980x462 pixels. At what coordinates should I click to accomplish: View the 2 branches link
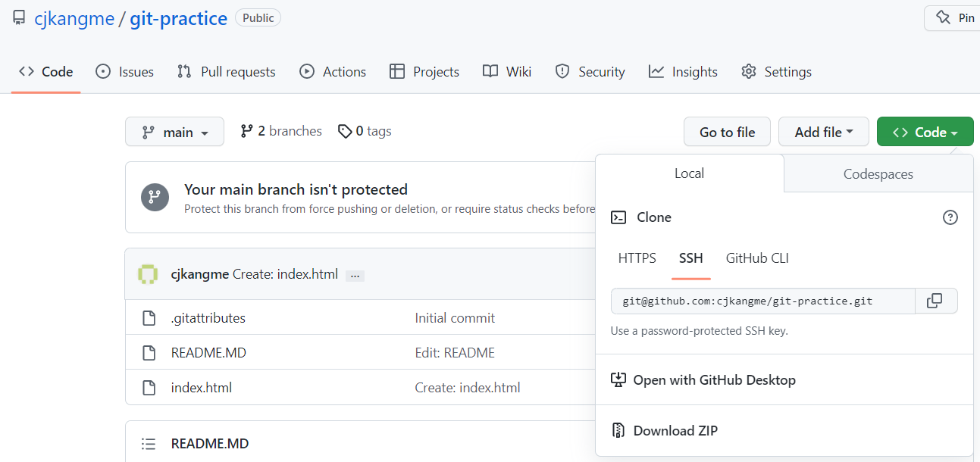point(281,131)
